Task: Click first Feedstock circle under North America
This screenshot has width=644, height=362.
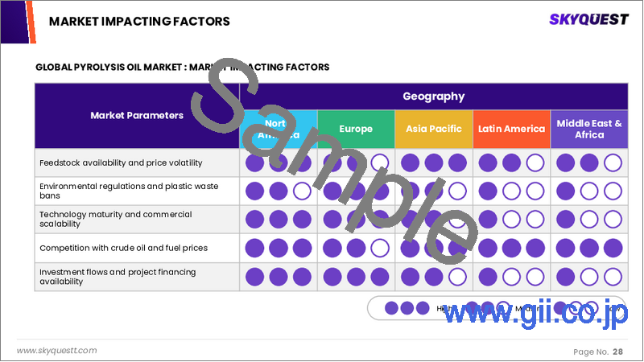Action: [x=254, y=163]
